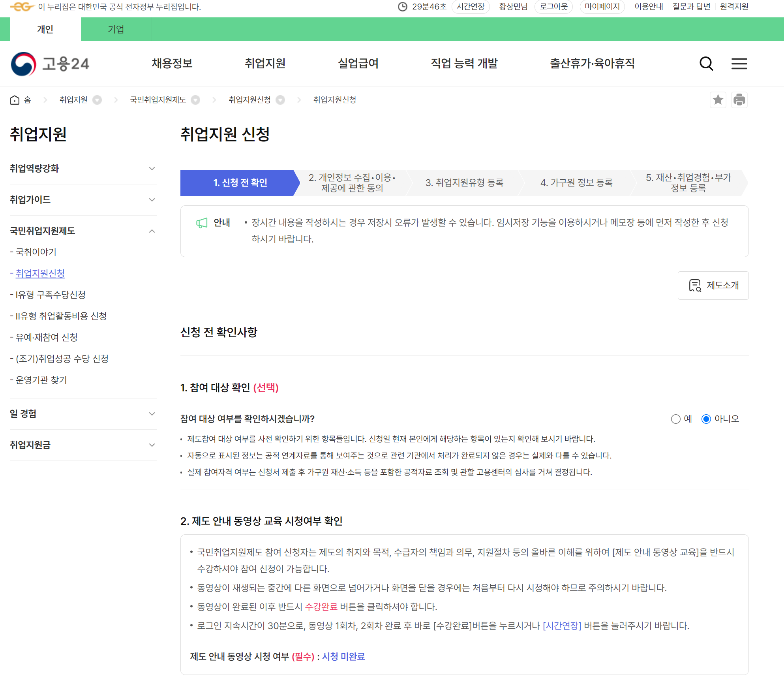Expand the 취업역량강화 section
784x686 pixels.
(x=152, y=168)
